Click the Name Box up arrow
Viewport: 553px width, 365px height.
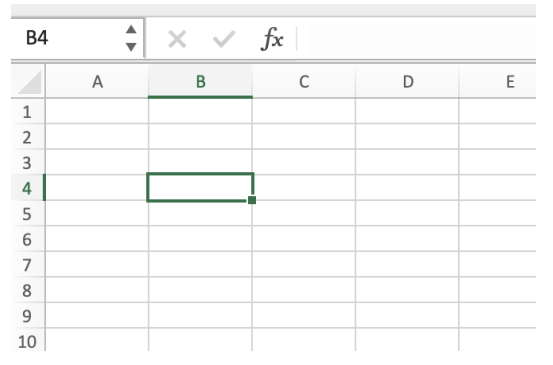pos(131,30)
